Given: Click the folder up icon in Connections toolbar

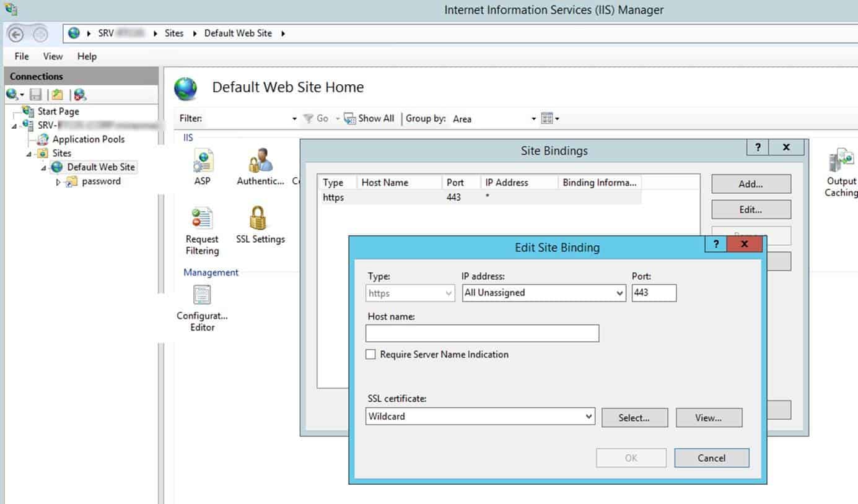Looking at the screenshot, I should tap(57, 95).
